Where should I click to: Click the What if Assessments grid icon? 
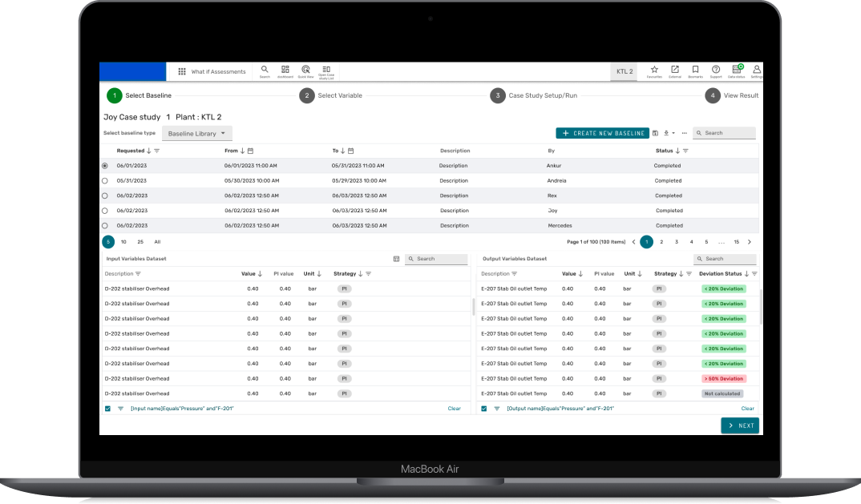pos(182,71)
